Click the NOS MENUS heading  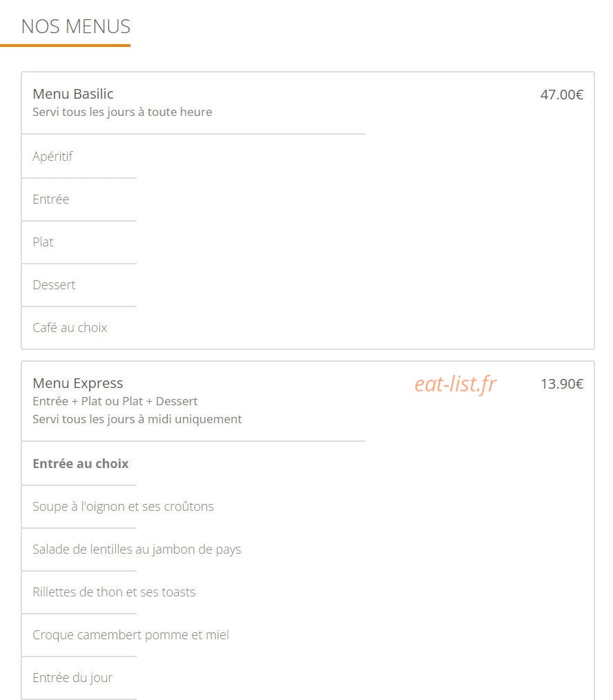76,27
